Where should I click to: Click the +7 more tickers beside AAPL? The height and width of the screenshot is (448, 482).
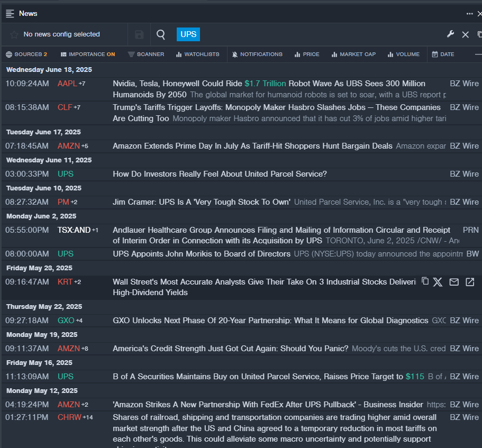tap(82, 84)
